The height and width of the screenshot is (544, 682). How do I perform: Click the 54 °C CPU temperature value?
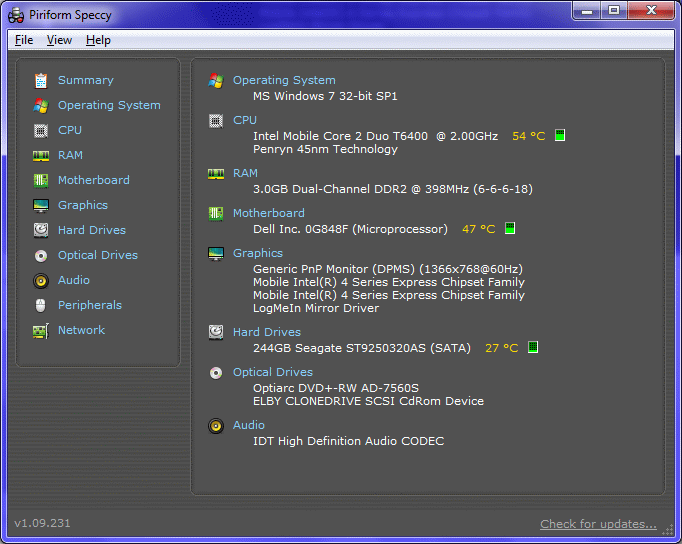pos(528,137)
